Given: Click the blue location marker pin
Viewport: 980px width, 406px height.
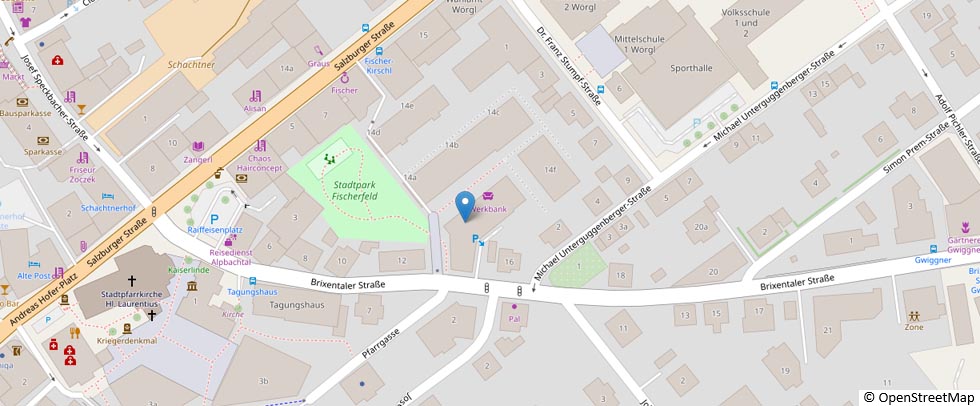Looking at the screenshot, I should (464, 205).
